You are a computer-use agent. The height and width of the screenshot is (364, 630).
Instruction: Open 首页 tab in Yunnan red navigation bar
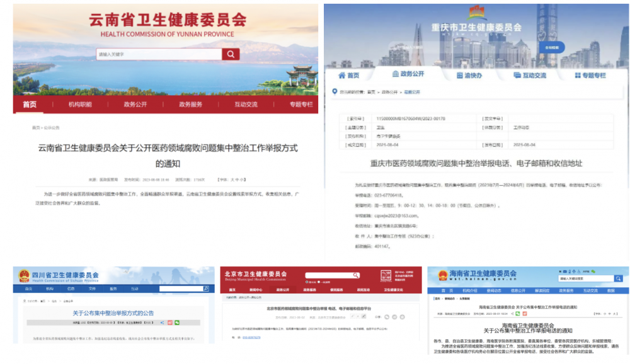click(x=30, y=105)
